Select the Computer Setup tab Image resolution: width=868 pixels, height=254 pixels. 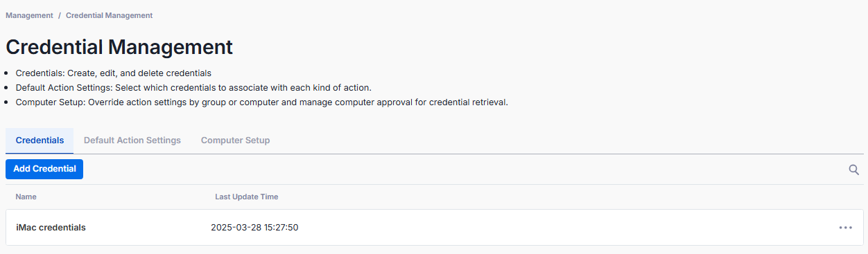pyautogui.click(x=236, y=140)
